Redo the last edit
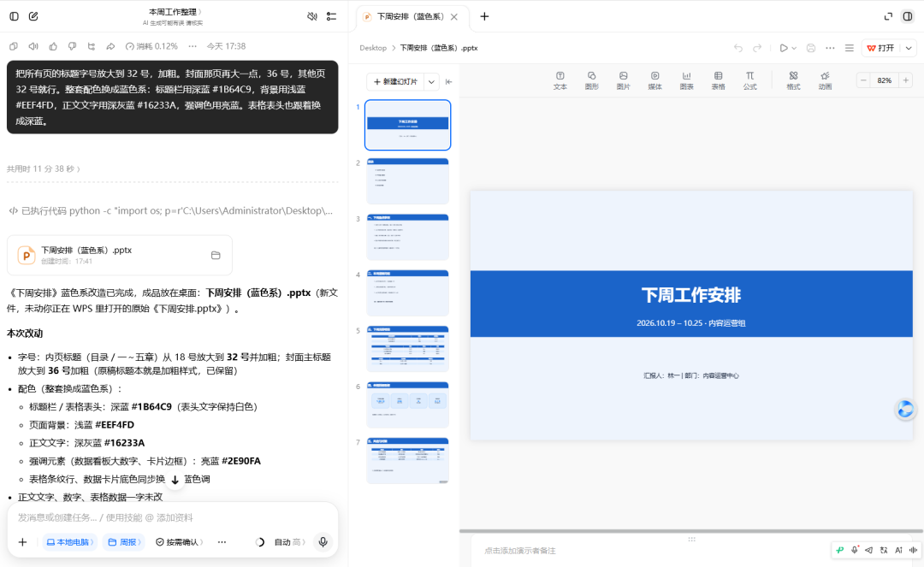This screenshot has height=567, width=924. pyautogui.click(x=757, y=48)
